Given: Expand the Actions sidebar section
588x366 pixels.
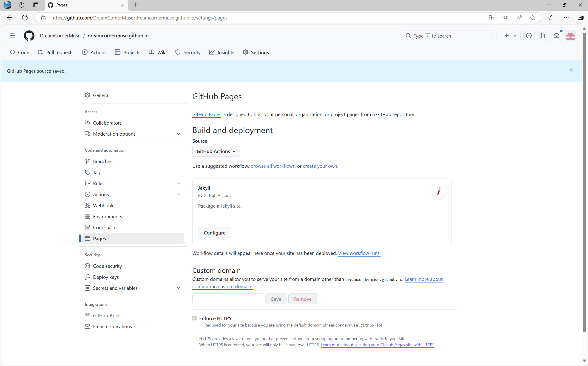Looking at the screenshot, I should [178, 194].
